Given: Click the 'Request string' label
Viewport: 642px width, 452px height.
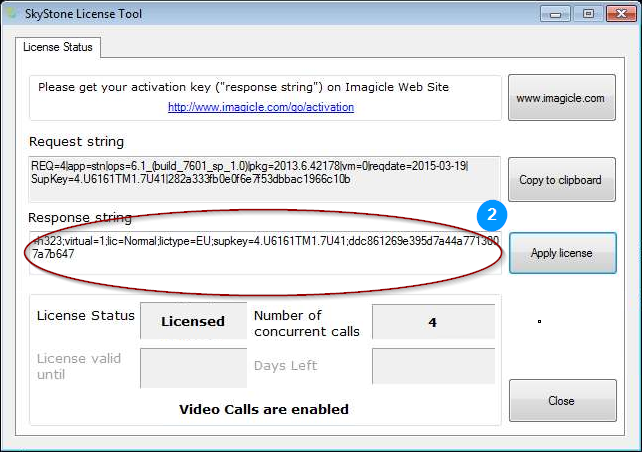Looking at the screenshot, I should pos(77,142).
